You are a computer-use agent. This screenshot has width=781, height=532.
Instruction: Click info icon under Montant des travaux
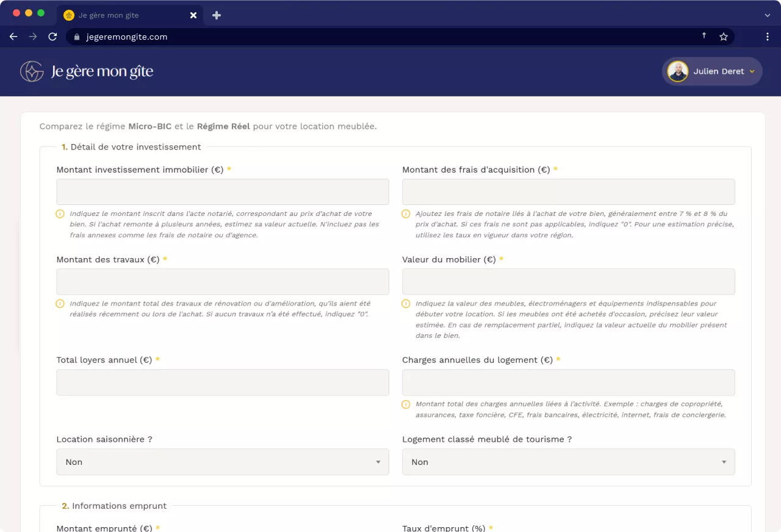(x=60, y=304)
